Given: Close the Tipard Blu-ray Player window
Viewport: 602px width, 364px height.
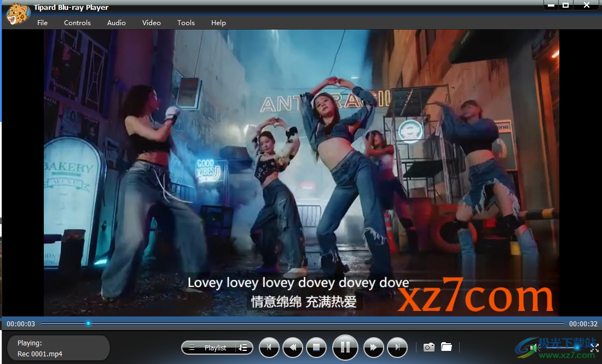Looking at the screenshot, I should click(x=587, y=5).
